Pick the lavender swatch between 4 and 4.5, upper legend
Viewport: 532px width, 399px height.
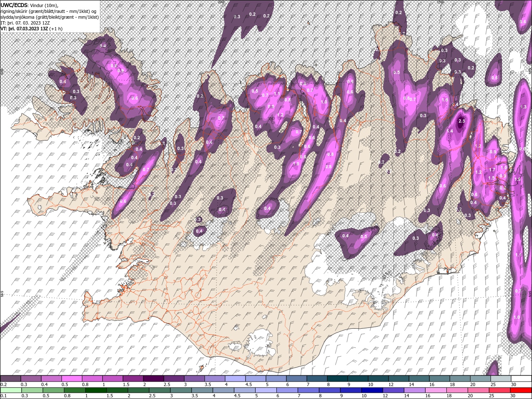pos(234,379)
